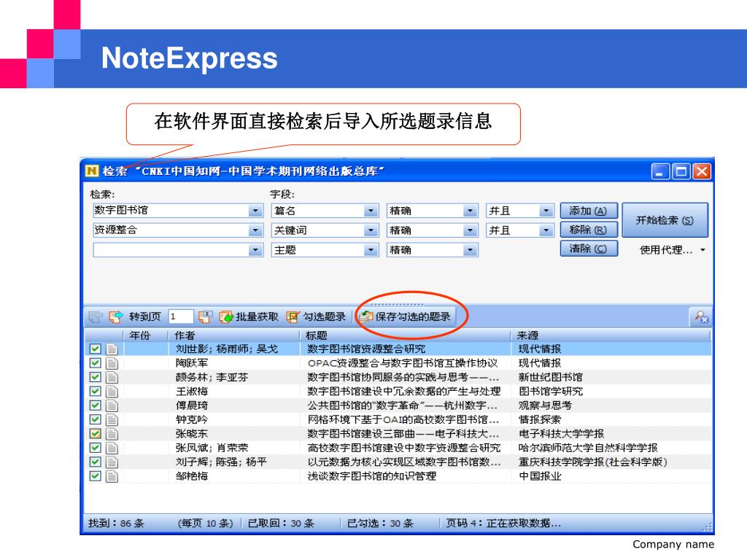Click document icon in 张晓东 row
This screenshot has width=747, height=560.
click(x=112, y=434)
